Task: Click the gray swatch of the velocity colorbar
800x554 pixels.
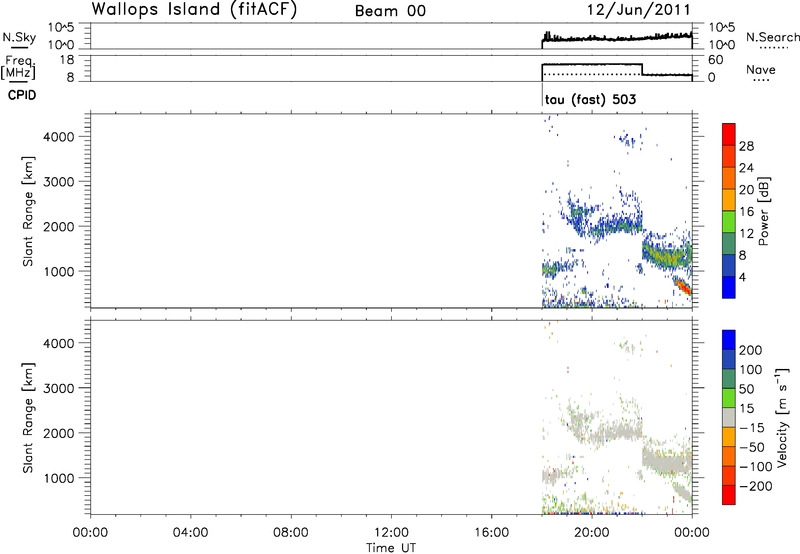Action: tap(729, 417)
